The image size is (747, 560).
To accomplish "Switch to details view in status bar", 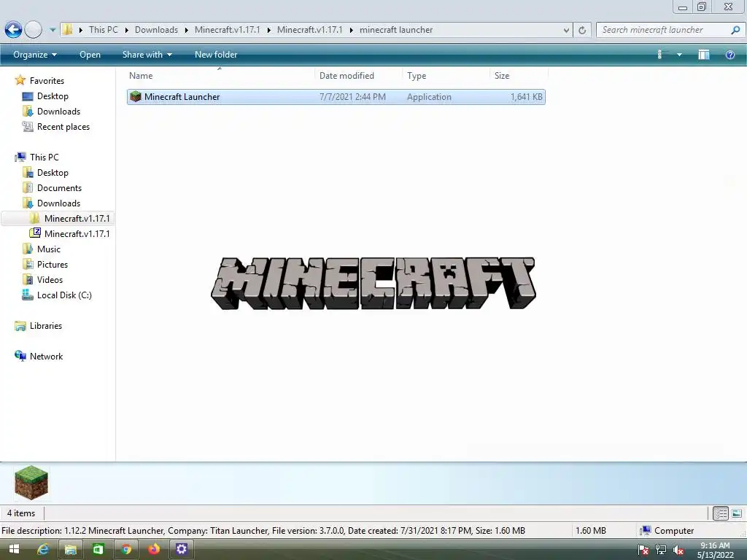I will [720, 513].
